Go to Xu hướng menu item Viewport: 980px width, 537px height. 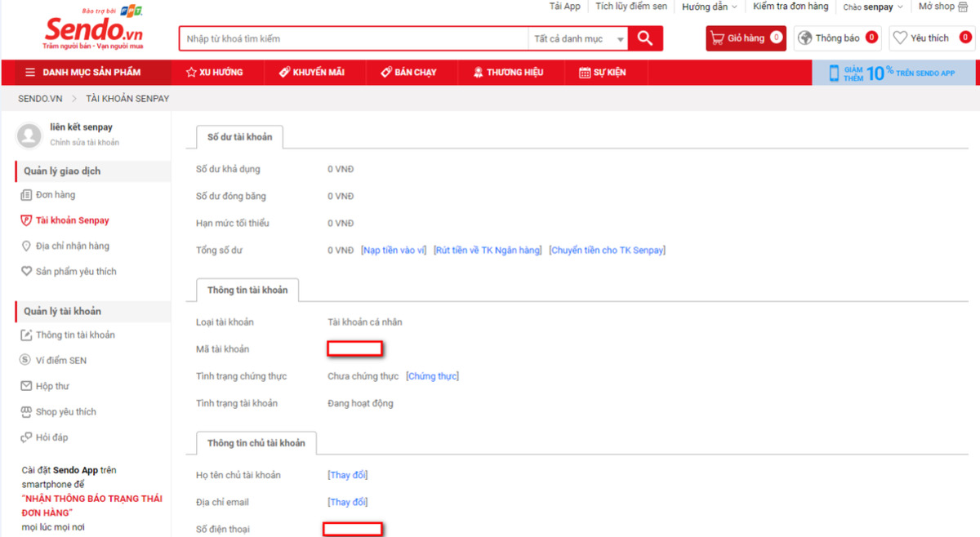pos(214,73)
